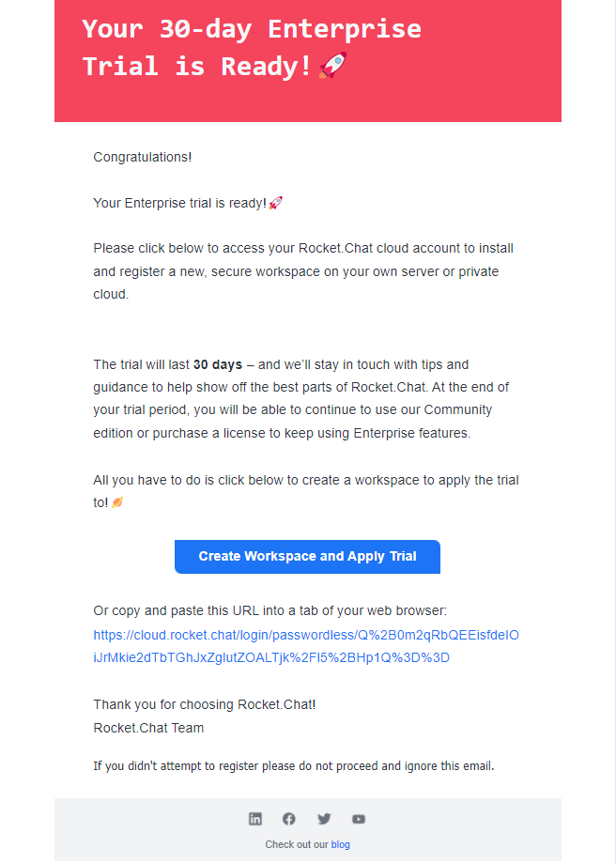This screenshot has width=616, height=863.
Task: Click the 'Check out our' footer text
Action: coord(296,844)
